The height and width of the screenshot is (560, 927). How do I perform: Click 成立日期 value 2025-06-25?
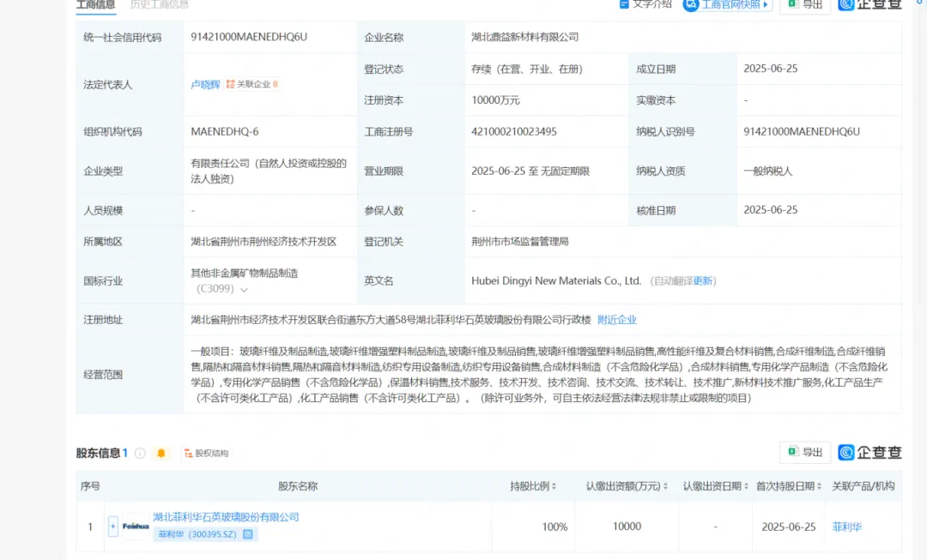(770, 69)
